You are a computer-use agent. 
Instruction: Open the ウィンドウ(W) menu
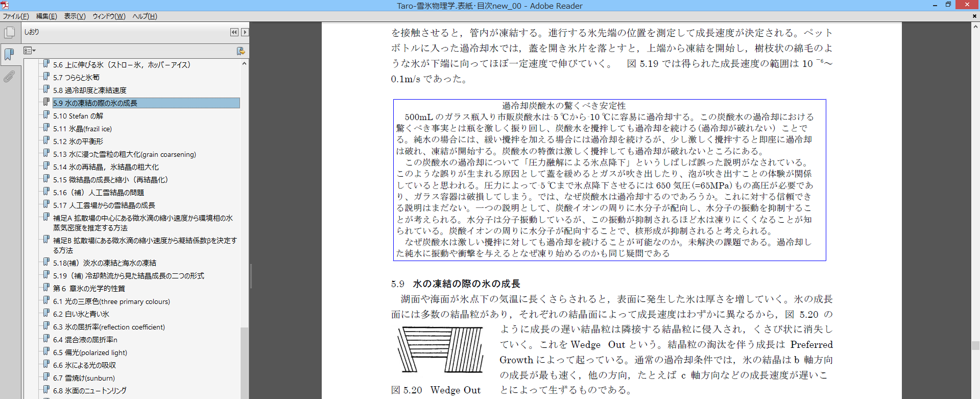coord(109,16)
